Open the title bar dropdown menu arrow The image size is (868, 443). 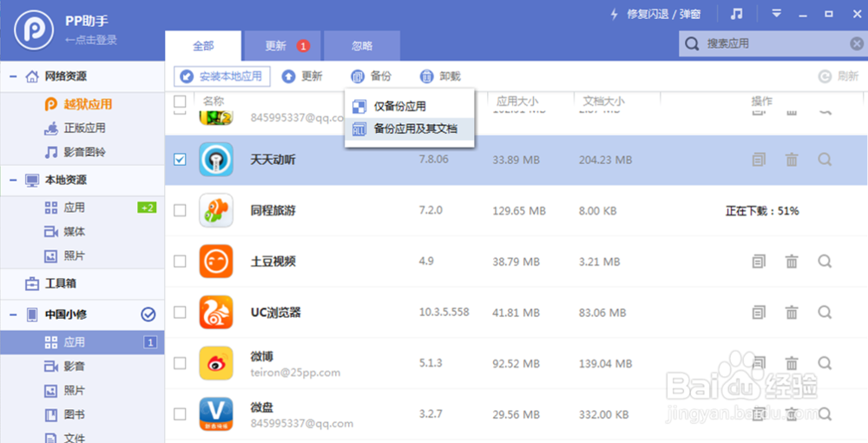point(777,13)
